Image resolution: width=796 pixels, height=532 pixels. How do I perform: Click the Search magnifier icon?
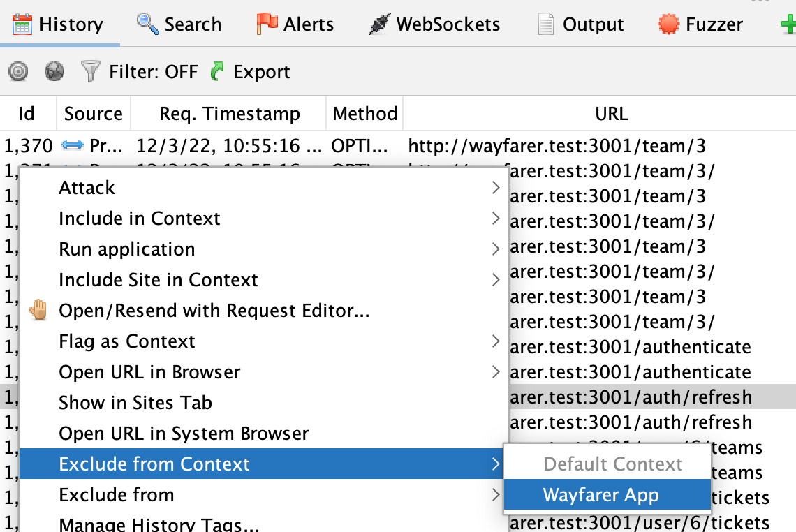pyautogui.click(x=148, y=24)
